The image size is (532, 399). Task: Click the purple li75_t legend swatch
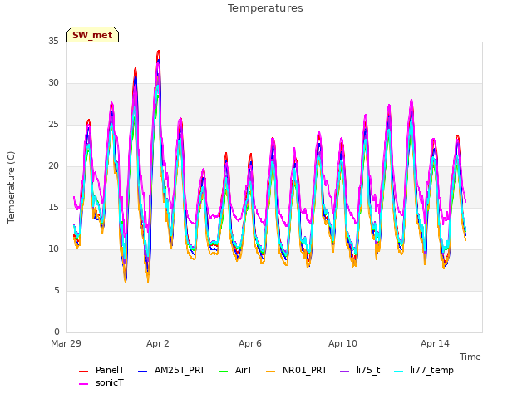coord(344,372)
